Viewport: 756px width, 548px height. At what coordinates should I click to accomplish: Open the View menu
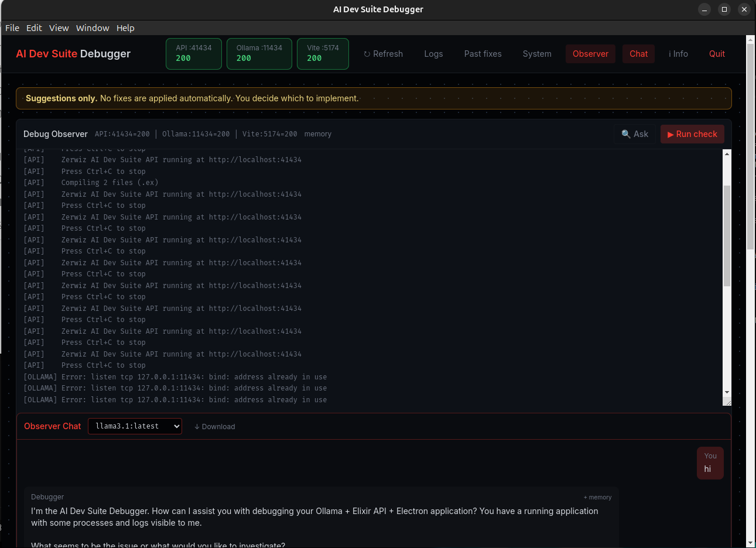[x=59, y=28]
